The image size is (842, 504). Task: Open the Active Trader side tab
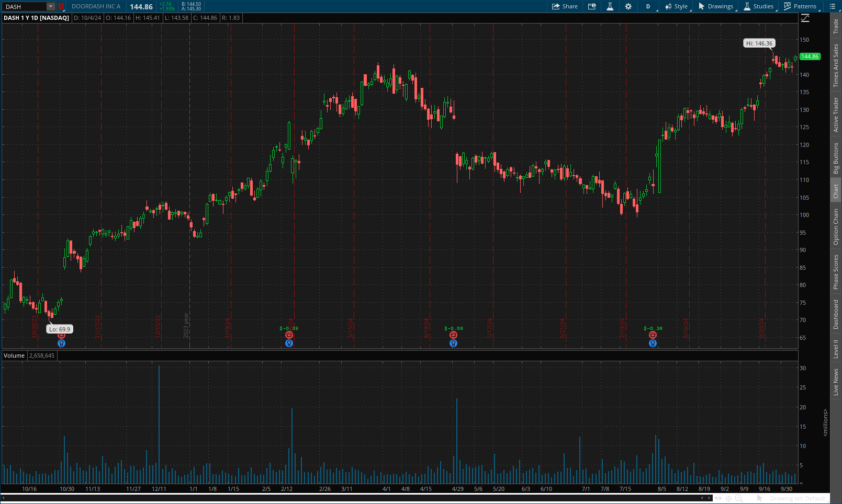click(x=836, y=114)
